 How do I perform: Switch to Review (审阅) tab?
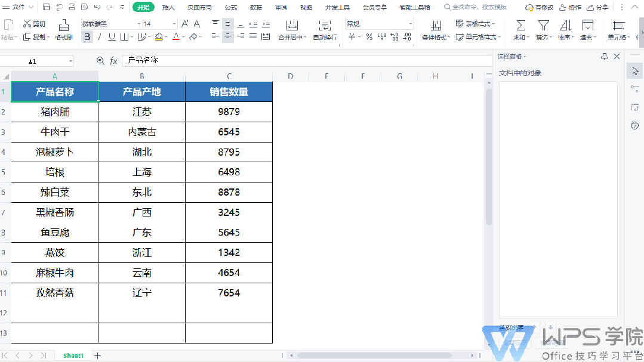pyautogui.click(x=281, y=7)
